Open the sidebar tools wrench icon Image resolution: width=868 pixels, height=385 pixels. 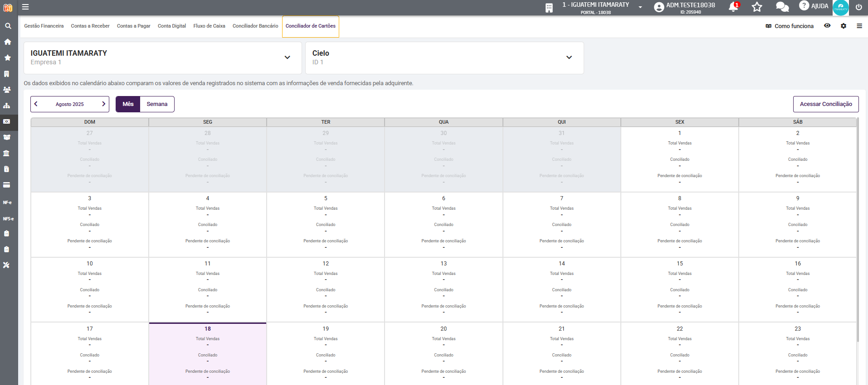click(6, 265)
